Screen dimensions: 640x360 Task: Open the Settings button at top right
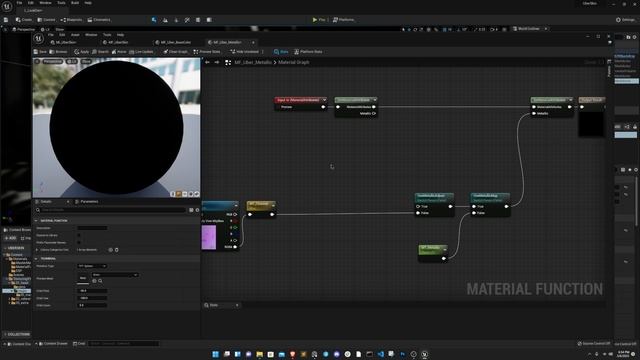click(x=625, y=20)
